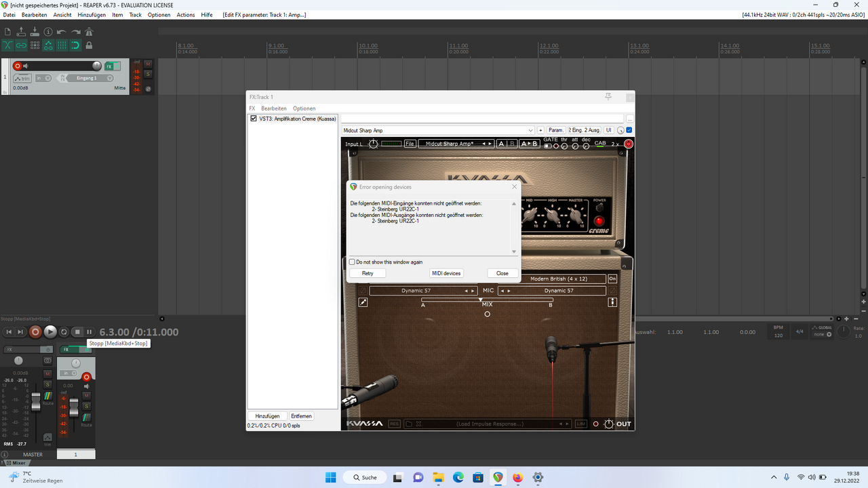868x488 pixels.
Task: Click the transport Pause button
Action: click(90, 332)
